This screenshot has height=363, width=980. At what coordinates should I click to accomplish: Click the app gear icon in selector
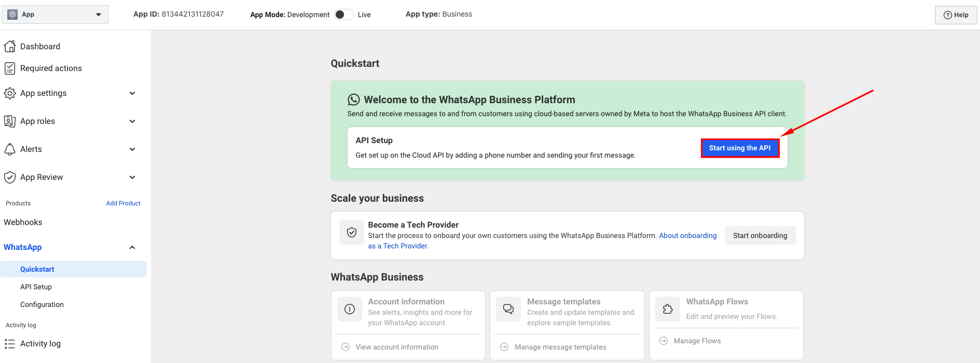12,15
